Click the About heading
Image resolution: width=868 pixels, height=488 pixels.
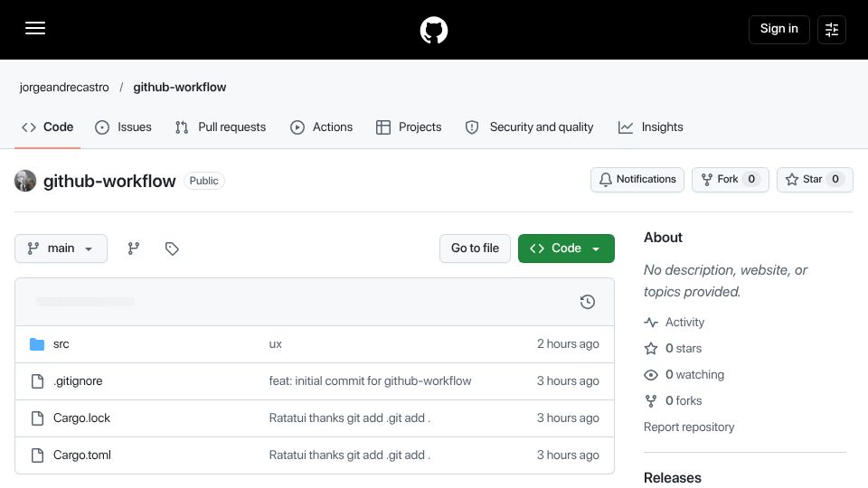pos(663,238)
